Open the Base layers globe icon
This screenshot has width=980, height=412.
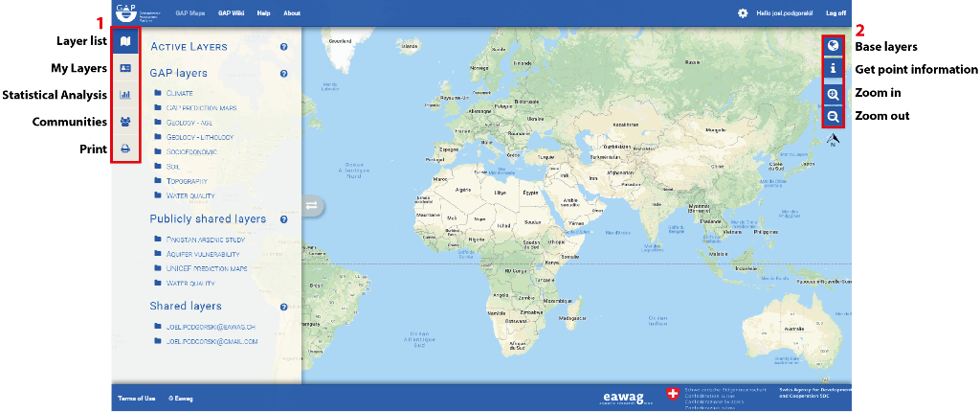point(833,45)
